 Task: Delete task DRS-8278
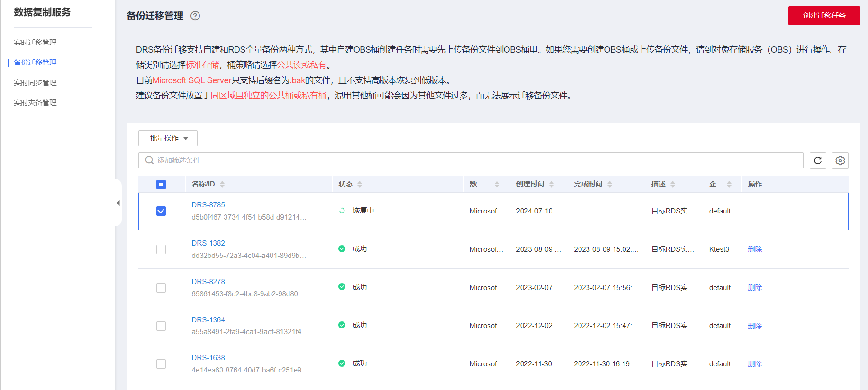point(755,288)
